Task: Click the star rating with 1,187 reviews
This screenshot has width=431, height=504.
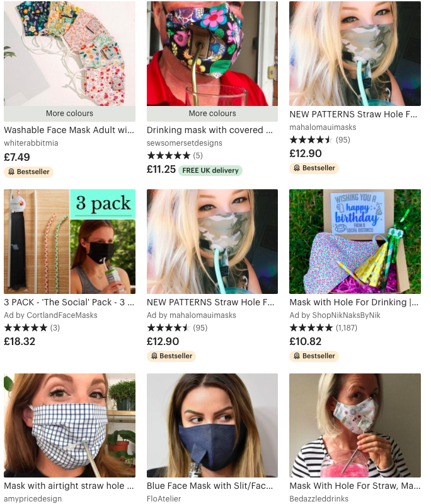Action: click(323, 327)
